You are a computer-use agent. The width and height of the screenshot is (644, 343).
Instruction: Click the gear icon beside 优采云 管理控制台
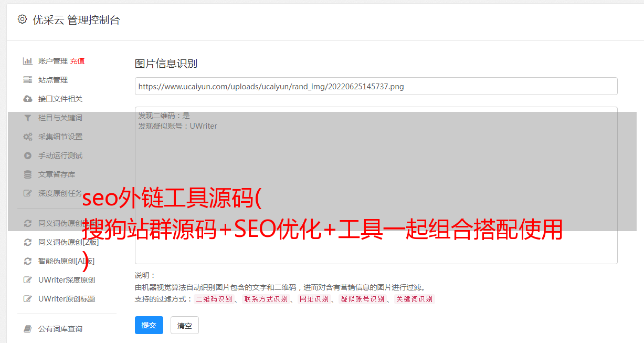(22, 19)
